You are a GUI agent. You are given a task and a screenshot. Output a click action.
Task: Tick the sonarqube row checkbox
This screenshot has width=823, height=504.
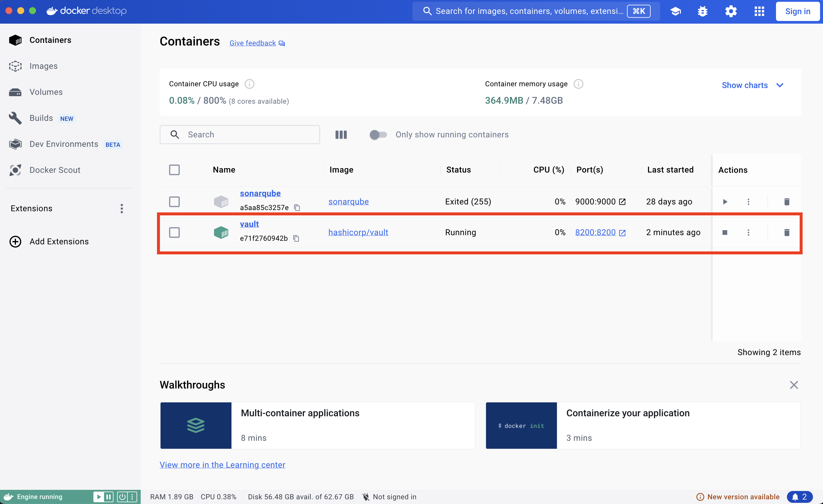click(x=174, y=201)
